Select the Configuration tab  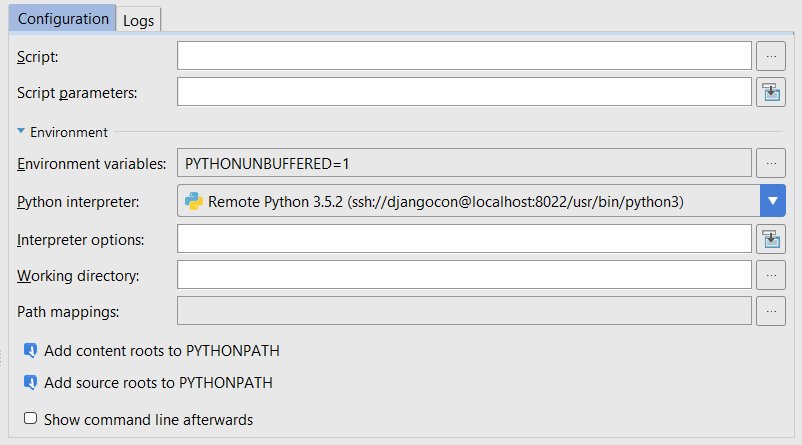(63, 18)
